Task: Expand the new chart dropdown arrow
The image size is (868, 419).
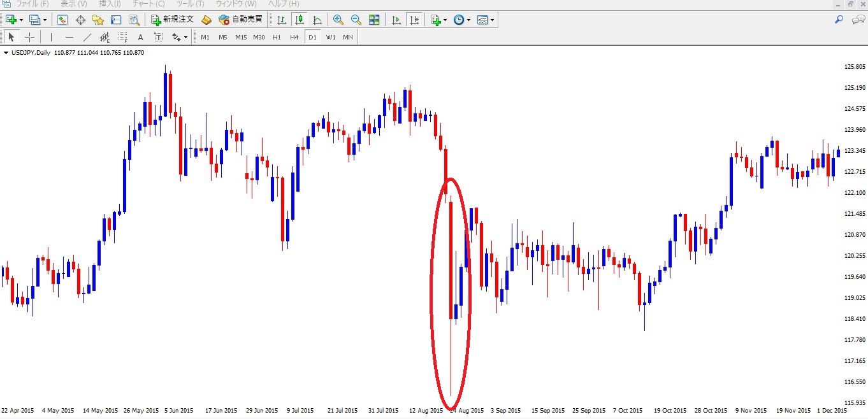Action: point(21,20)
